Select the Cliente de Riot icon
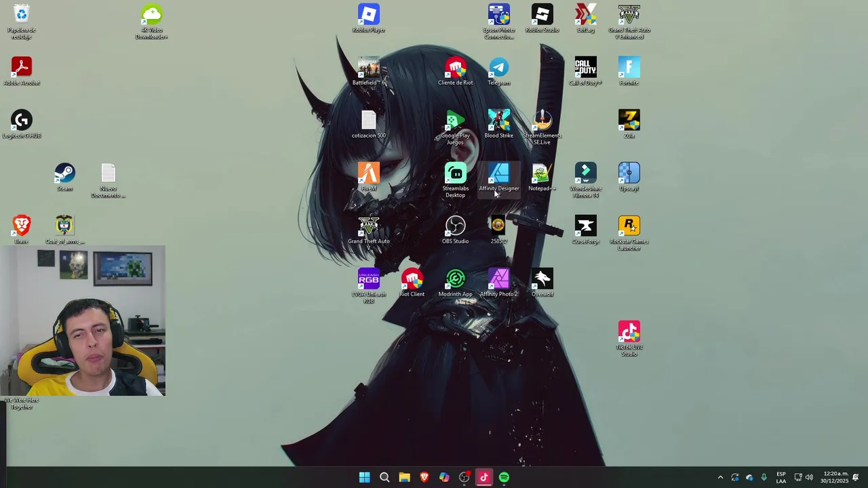The image size is (868, 488). point(456,71)
